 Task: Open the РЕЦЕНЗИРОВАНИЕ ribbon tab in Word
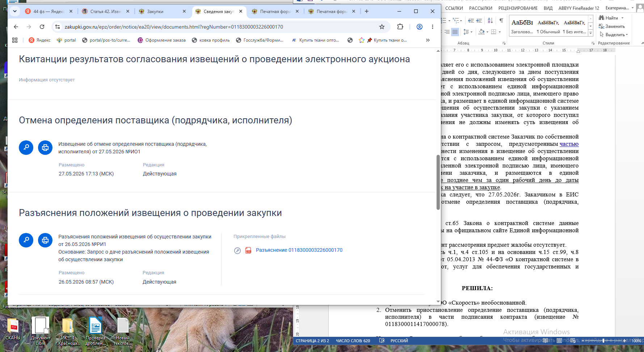518,8
